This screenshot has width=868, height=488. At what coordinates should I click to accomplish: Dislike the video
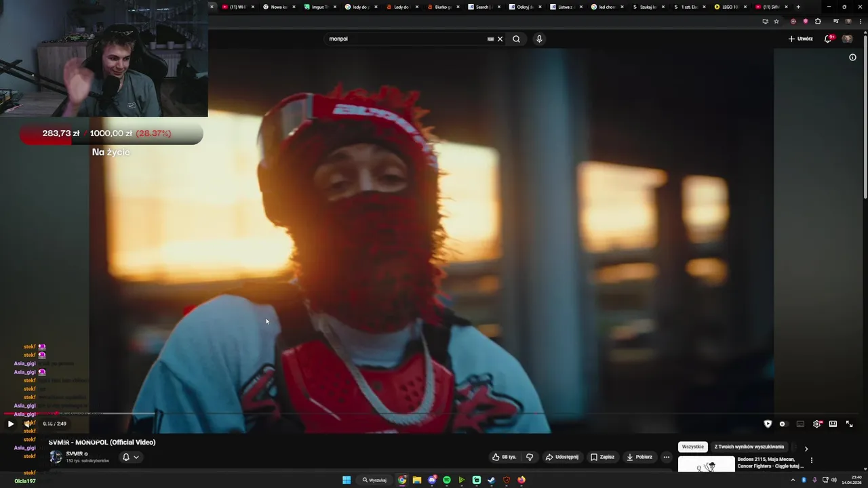tap(530, 457)
